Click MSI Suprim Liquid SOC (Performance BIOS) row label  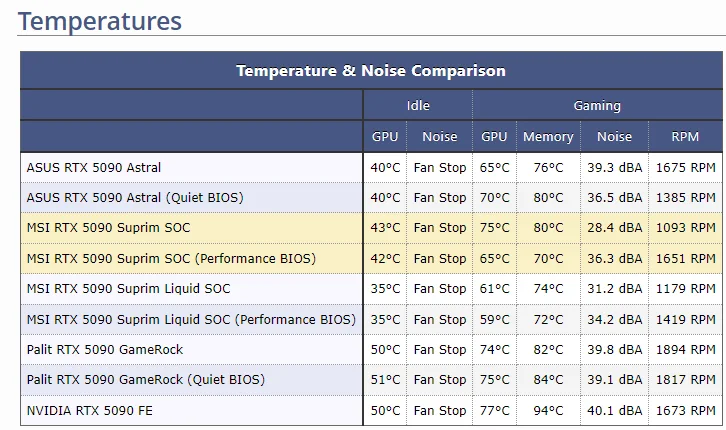coord(191,319)
